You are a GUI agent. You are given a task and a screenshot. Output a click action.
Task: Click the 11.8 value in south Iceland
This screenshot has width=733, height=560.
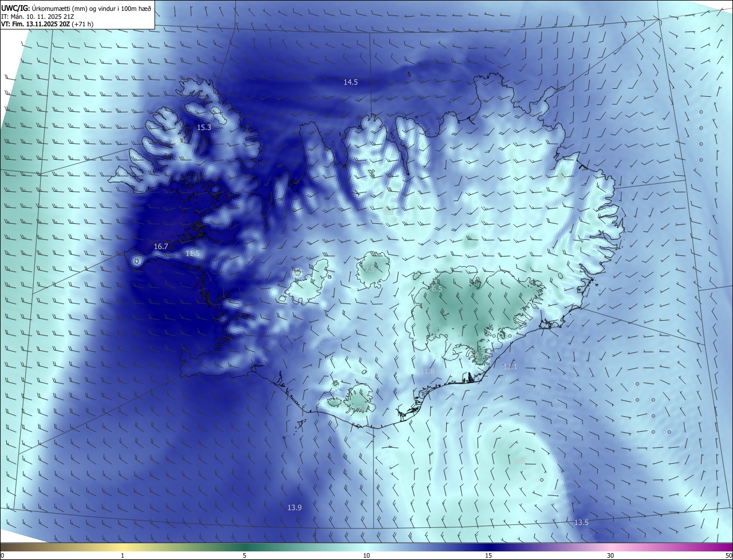[427, 372]
